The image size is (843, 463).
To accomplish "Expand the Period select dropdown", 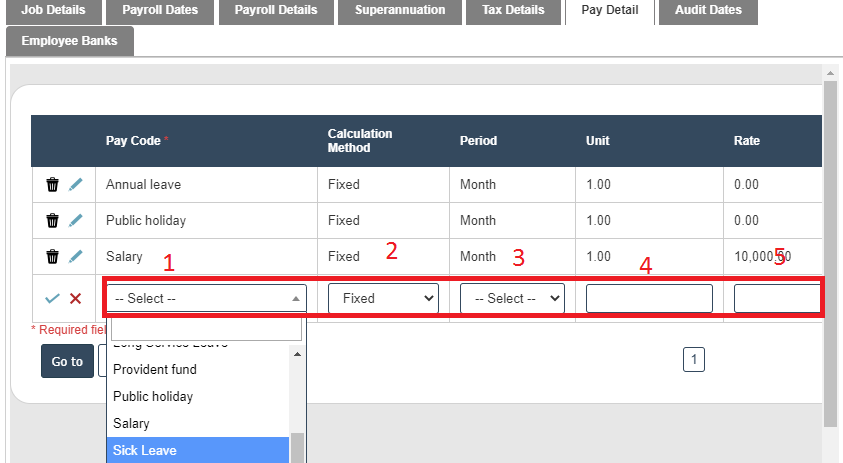I will pyautogui.click(x=512, y=298).
